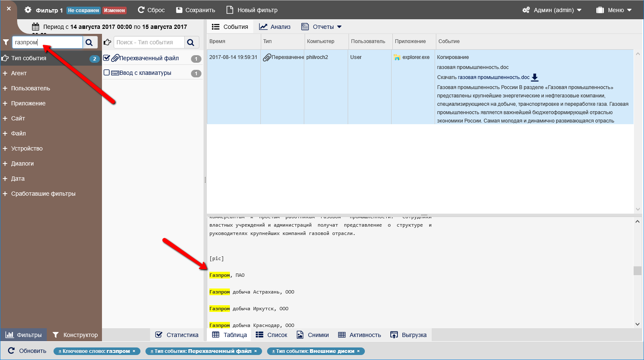Focus the Поиск - Тип события field
The width and height of the screenshot is (644, 360).
pyautogui.click(x=149, y=42)
